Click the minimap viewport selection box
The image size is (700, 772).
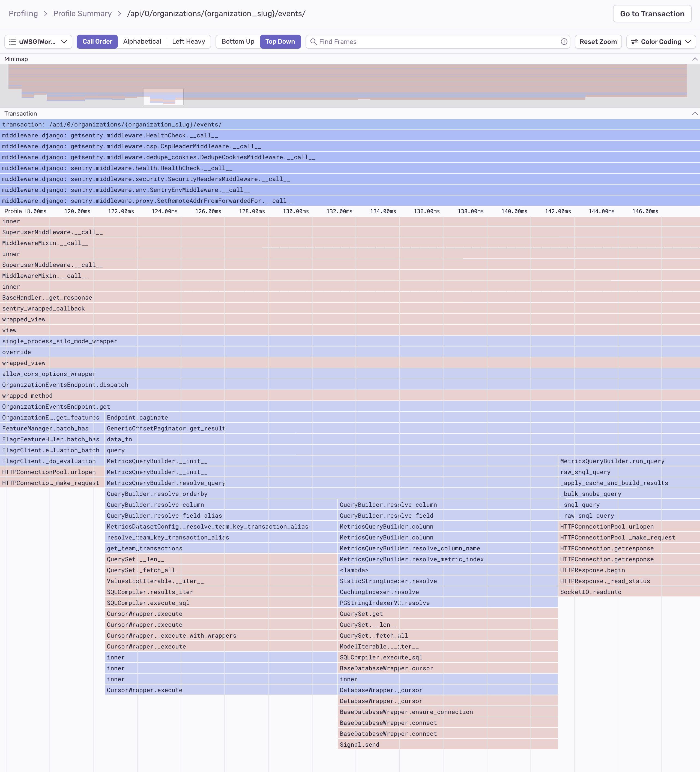(163, 96)
